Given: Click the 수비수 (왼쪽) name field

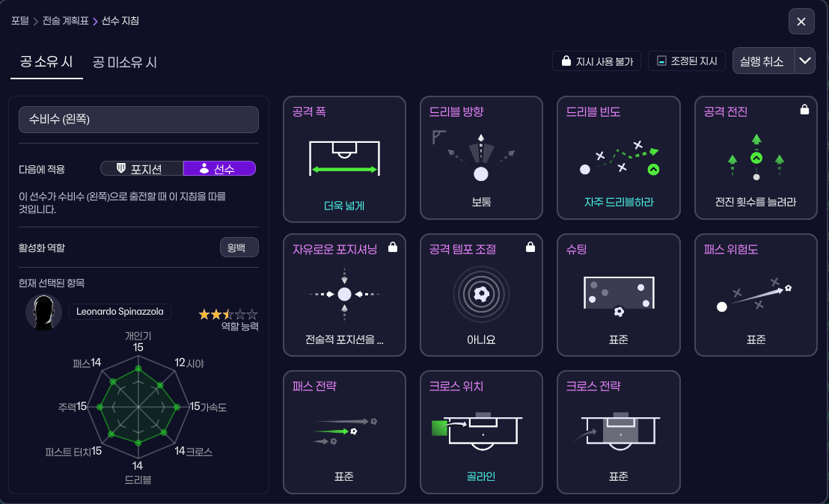Looking at the screenshot, I should click(x=138, y=119).
